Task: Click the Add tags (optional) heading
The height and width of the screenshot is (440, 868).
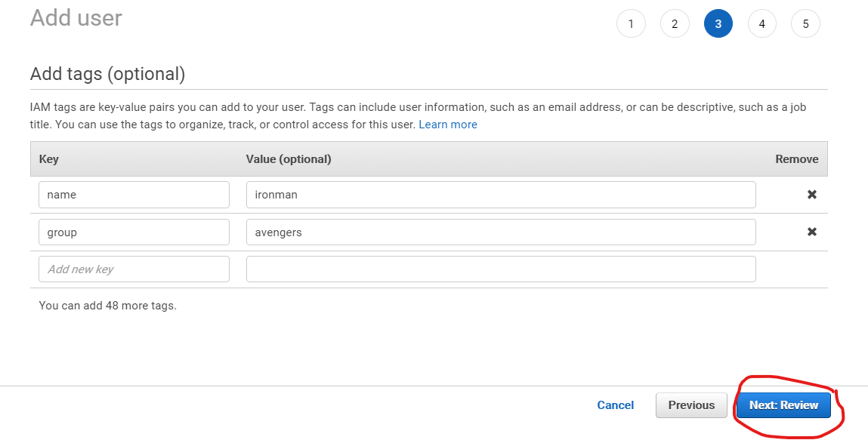Action: [107, 73]
